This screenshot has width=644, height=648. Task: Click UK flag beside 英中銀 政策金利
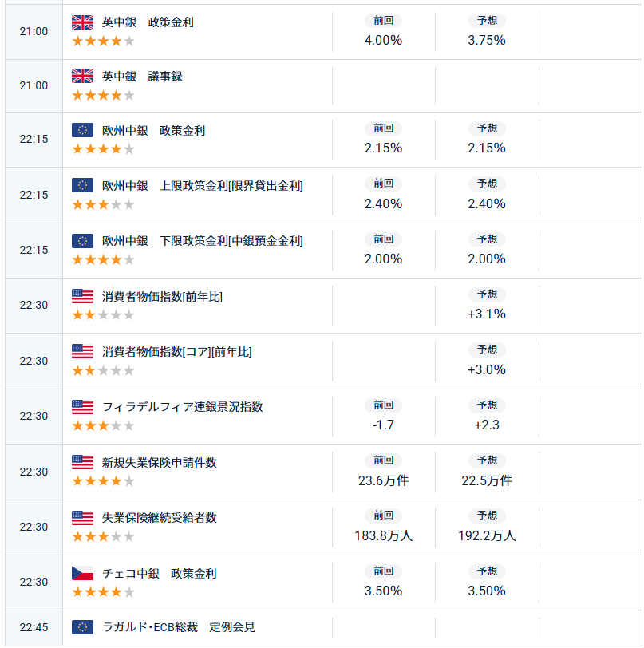pyautogui.click(x=82, y=22)
